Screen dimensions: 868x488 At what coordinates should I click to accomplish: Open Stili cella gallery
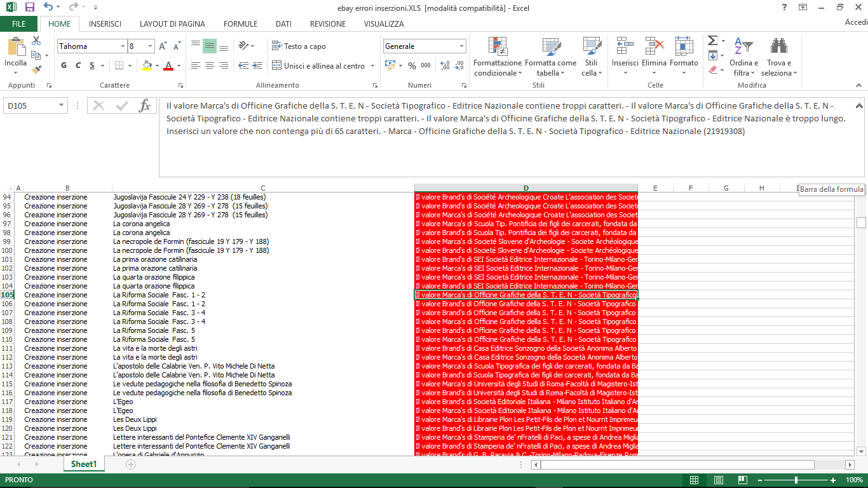[592, 56]
